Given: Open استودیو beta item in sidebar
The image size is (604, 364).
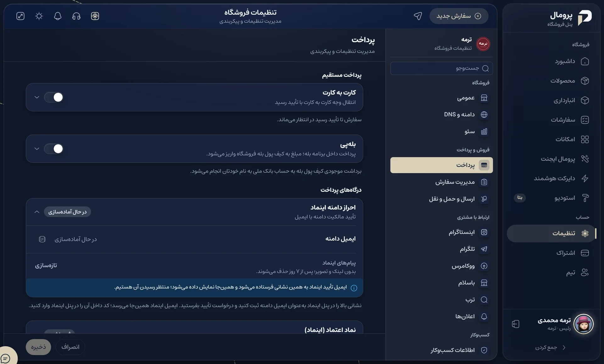Looking at the screenshot, I should click(x=551, y=198).
